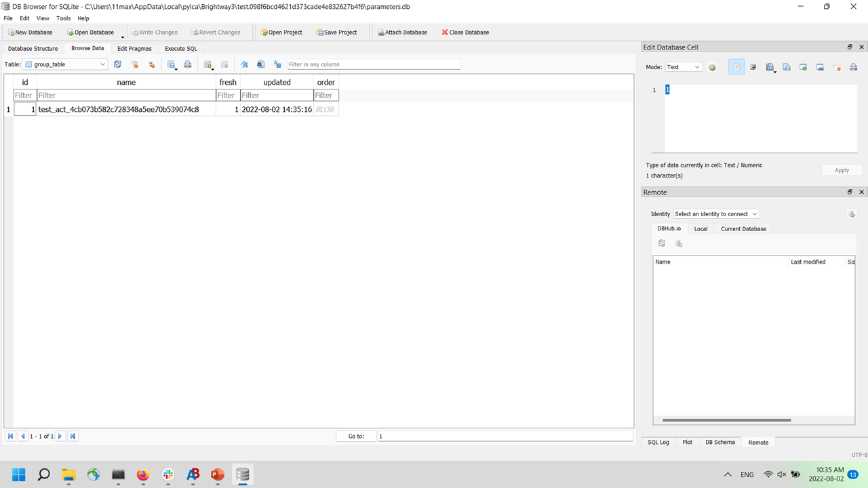Go to previous record navigation button

(22, 436)
